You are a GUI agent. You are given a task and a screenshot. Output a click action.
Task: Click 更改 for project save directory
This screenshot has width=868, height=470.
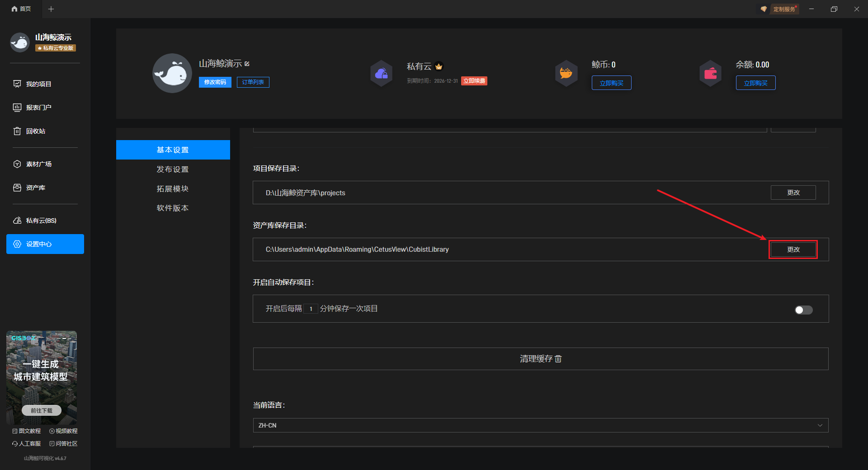click(x=793, y=193)
